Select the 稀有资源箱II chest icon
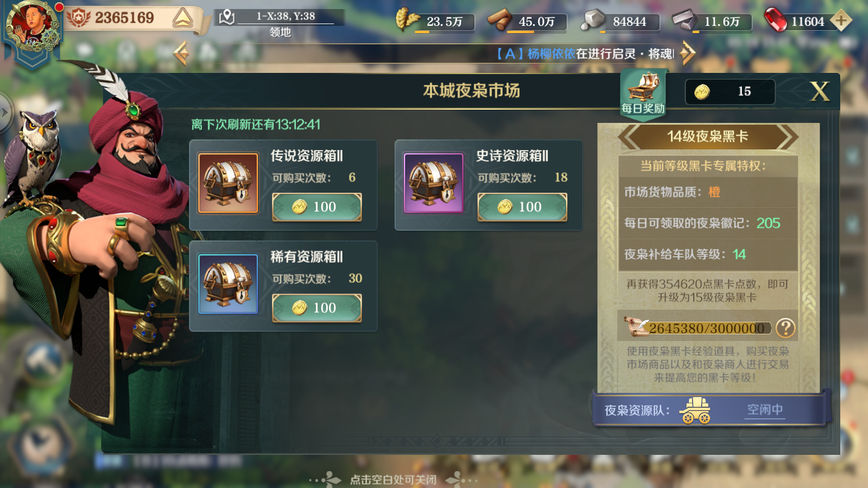This screenshot has width=868, height=488. click(x=228, y=284)
